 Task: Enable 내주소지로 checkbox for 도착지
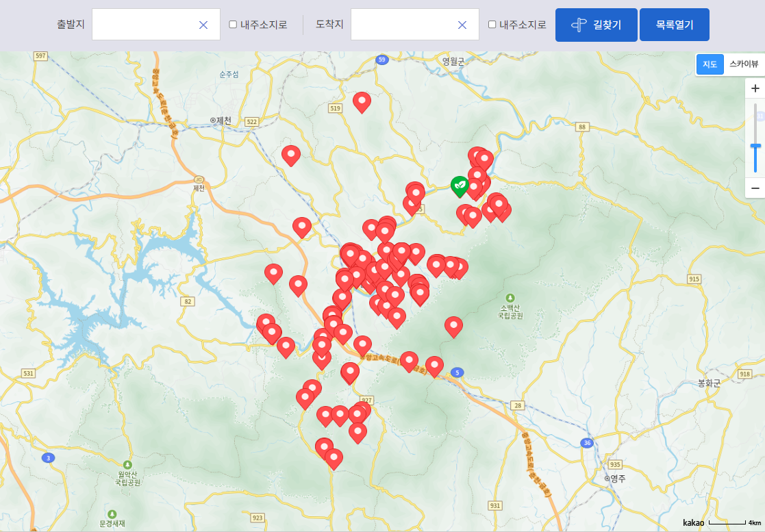[x=492, y=25]
